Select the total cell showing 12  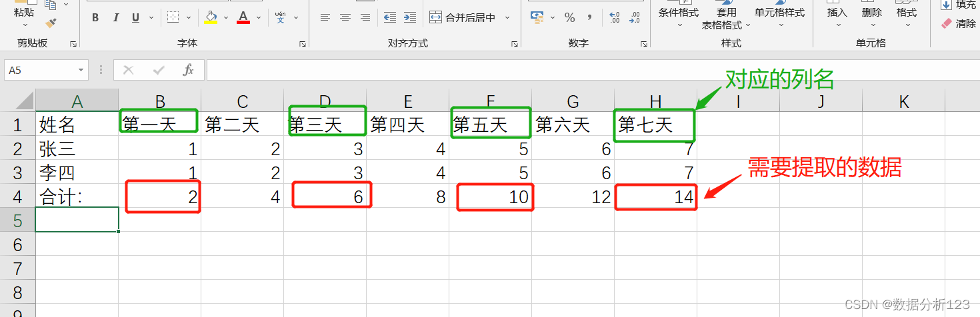pyautogui.click(x=573, y=196)
